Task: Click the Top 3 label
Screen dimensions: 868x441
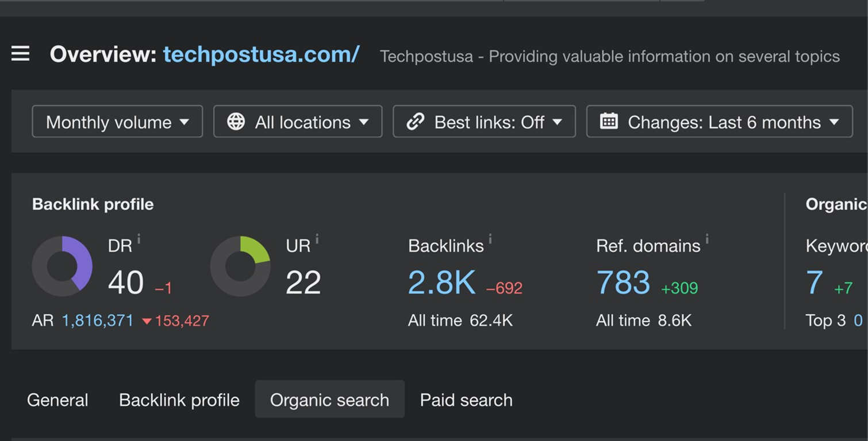Action: 825,320
